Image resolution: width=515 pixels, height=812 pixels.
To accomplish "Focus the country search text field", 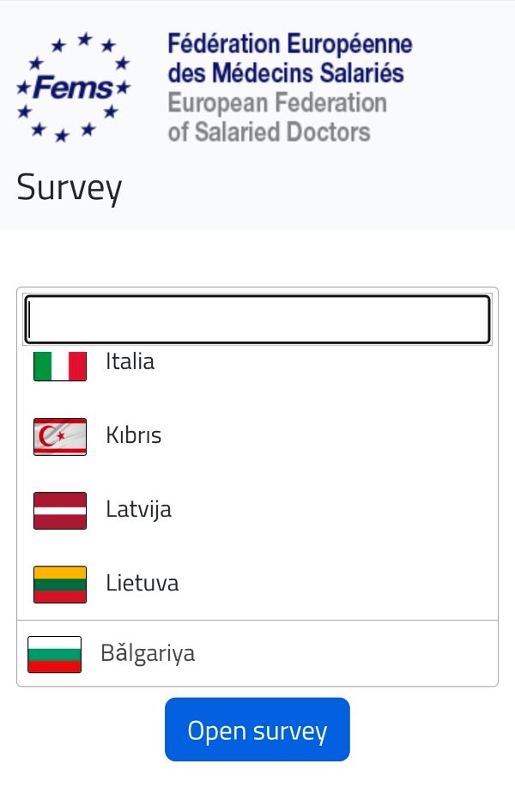I will pos(257,320).
